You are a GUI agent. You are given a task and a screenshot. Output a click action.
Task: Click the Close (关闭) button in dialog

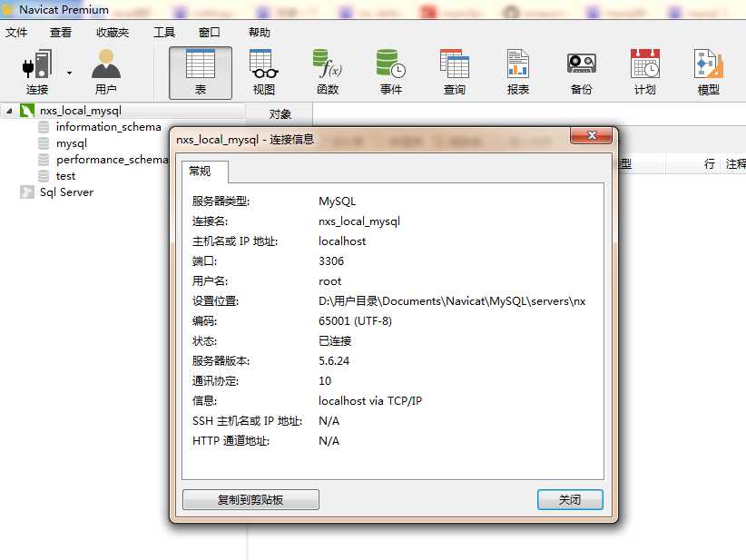click(x=570, y=499)
